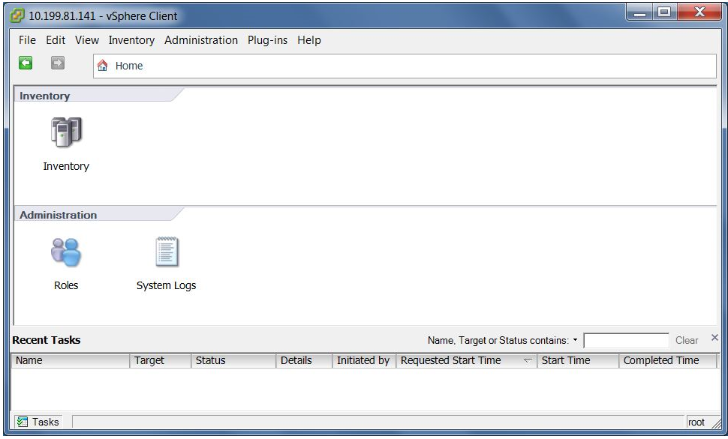Sort by the Completed Time column header
728x439 pixels.
[668, 361]
